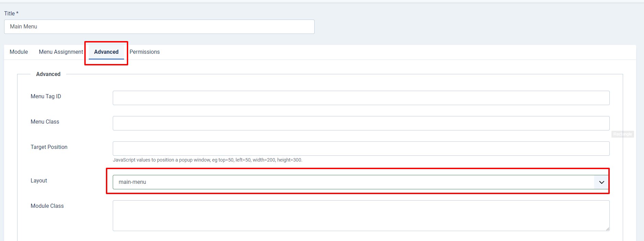Click the Layout field label

tap(39, 181)
